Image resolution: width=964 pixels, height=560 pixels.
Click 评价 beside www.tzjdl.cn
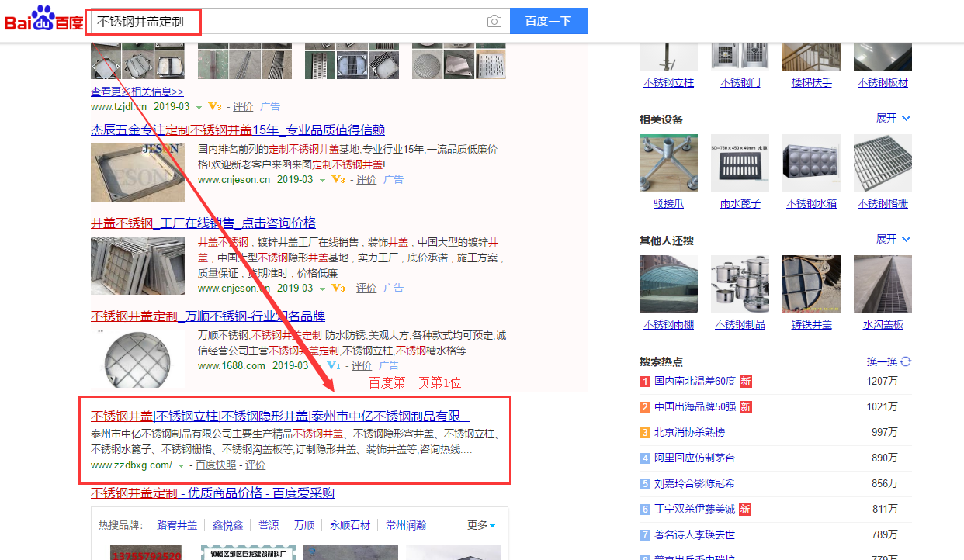point(243,107)
